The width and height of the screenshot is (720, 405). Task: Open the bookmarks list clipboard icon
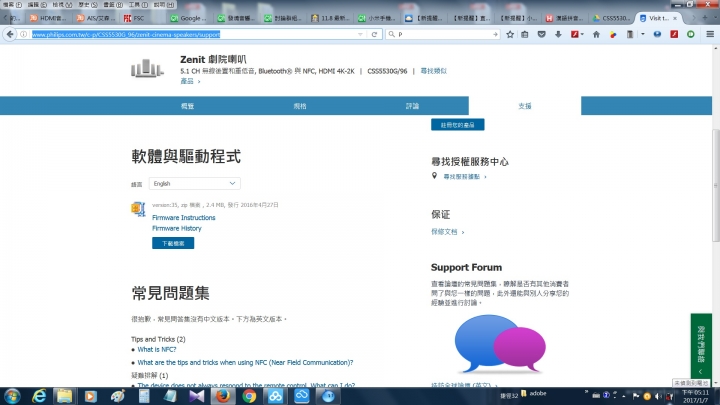tap(525, 34)
